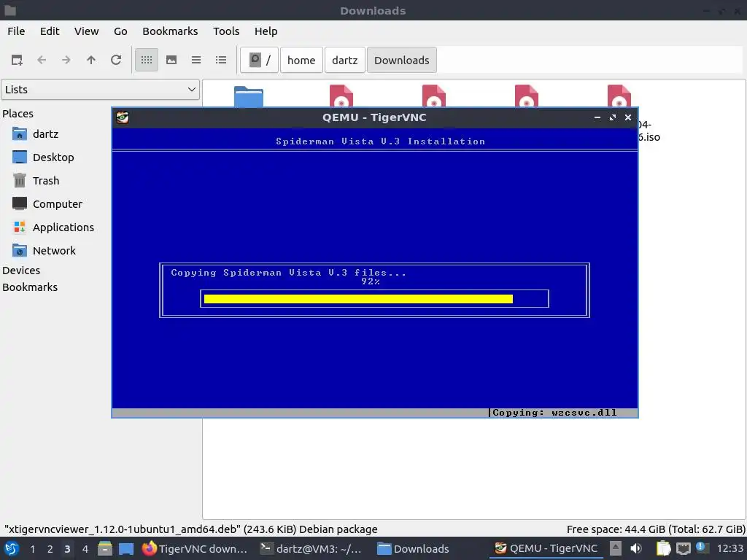Switch to the dartz@VM3 terminal task

tap(311, 549)
